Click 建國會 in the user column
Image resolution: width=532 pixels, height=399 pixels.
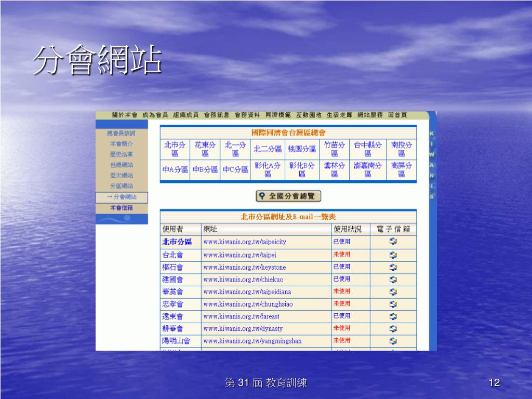(x=172, y=280)
